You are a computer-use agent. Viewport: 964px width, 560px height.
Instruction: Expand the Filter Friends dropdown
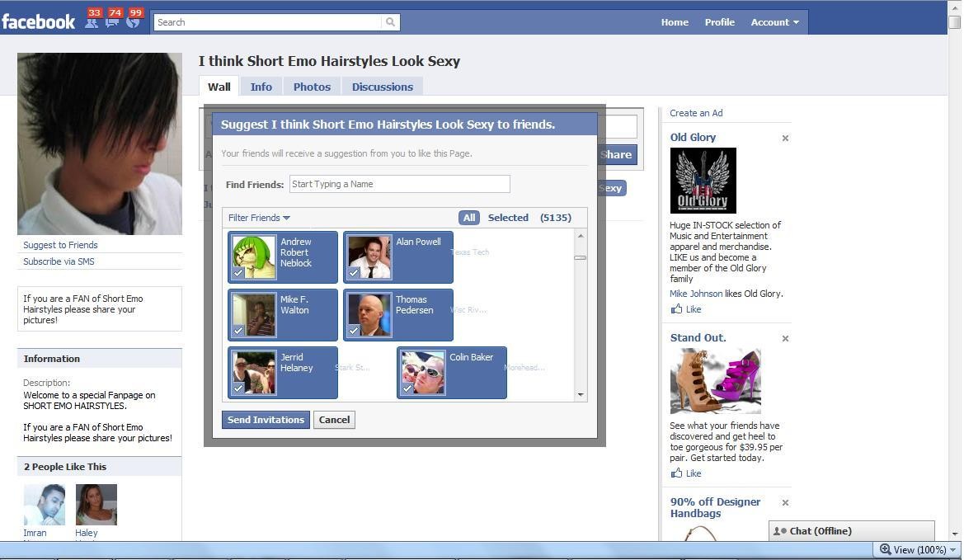pyautogui.click(x=259, y=218)
